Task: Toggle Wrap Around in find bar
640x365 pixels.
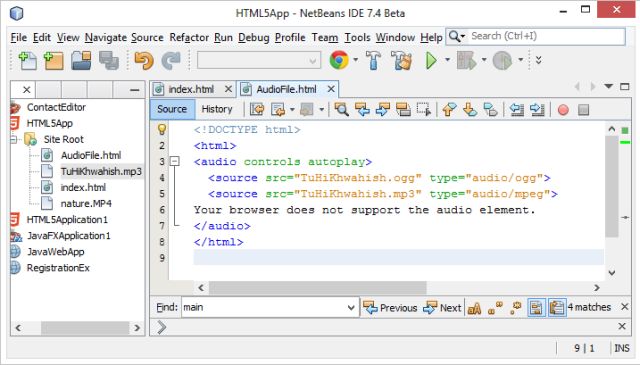Action: pos(556,308)
